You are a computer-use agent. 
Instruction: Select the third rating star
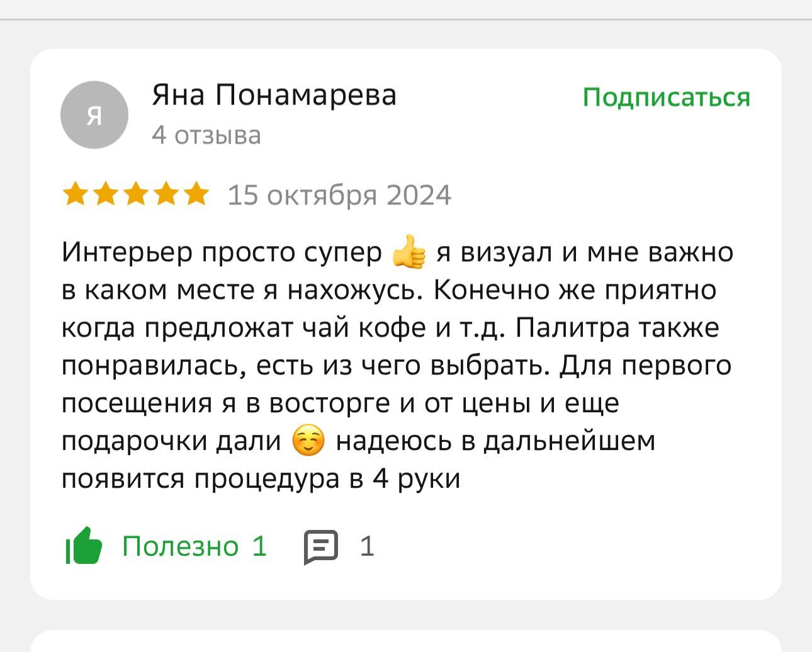point(136,194)
